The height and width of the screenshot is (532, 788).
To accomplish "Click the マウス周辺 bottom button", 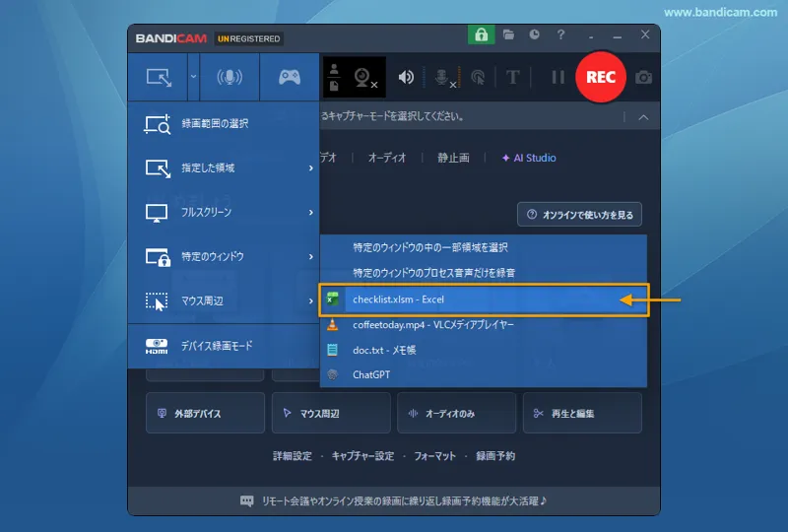I will point(331,414).
